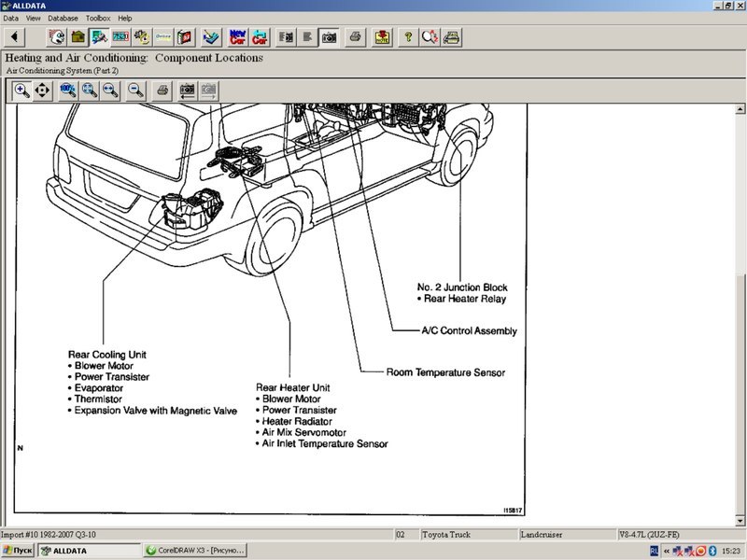Click the zoom out magnifier icon
The image size is (747, 560).
[x=135, y=90]
